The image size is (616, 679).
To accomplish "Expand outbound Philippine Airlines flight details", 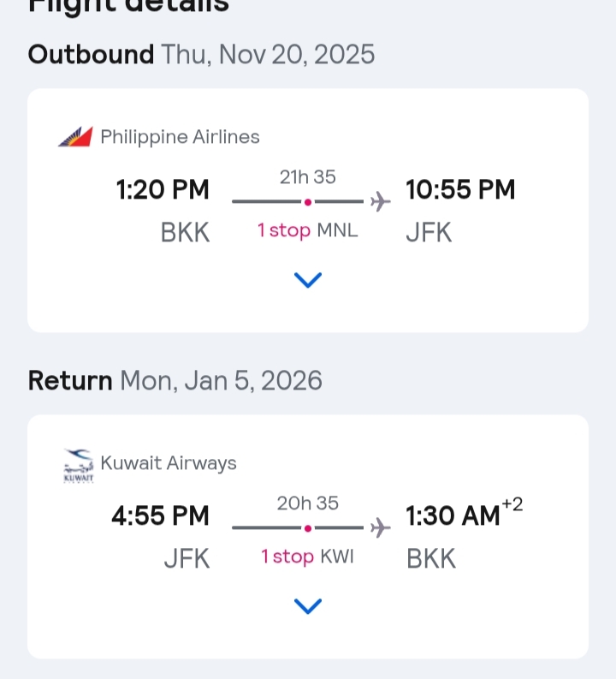I will 308,280.
